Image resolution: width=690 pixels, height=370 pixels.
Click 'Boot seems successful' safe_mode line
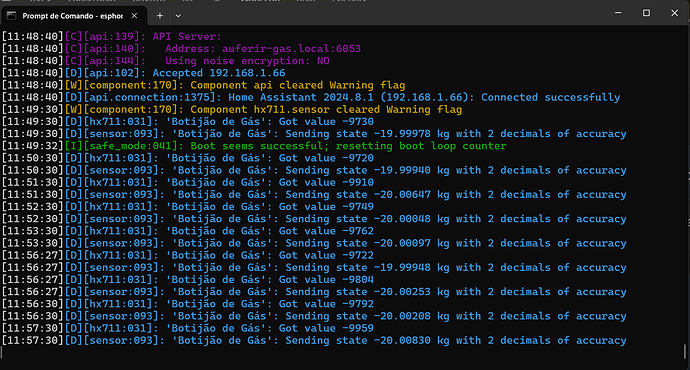[x=254, y=146]
